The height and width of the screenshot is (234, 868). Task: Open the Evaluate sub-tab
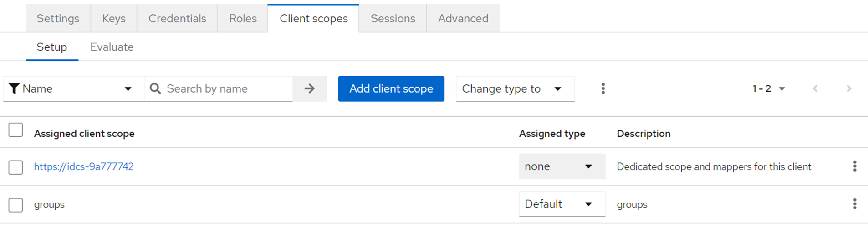[x=112, y=47]
